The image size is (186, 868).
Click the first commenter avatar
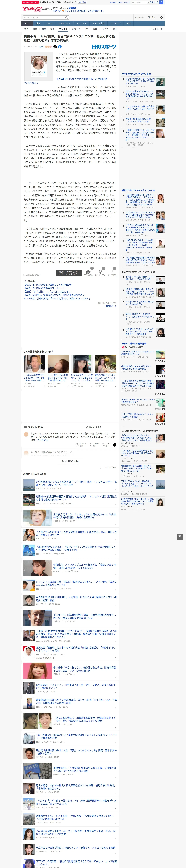point(26,434)
